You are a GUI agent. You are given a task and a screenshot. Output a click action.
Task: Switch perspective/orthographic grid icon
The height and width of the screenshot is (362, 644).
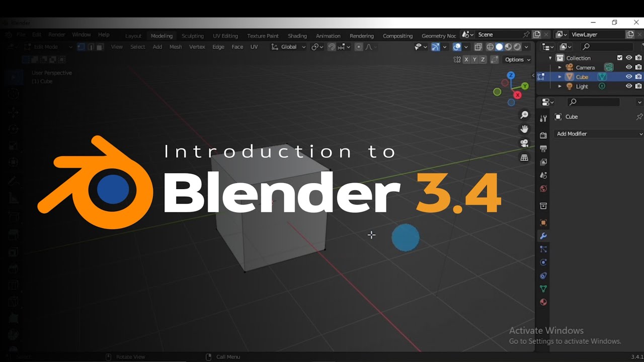coord(524,157)
